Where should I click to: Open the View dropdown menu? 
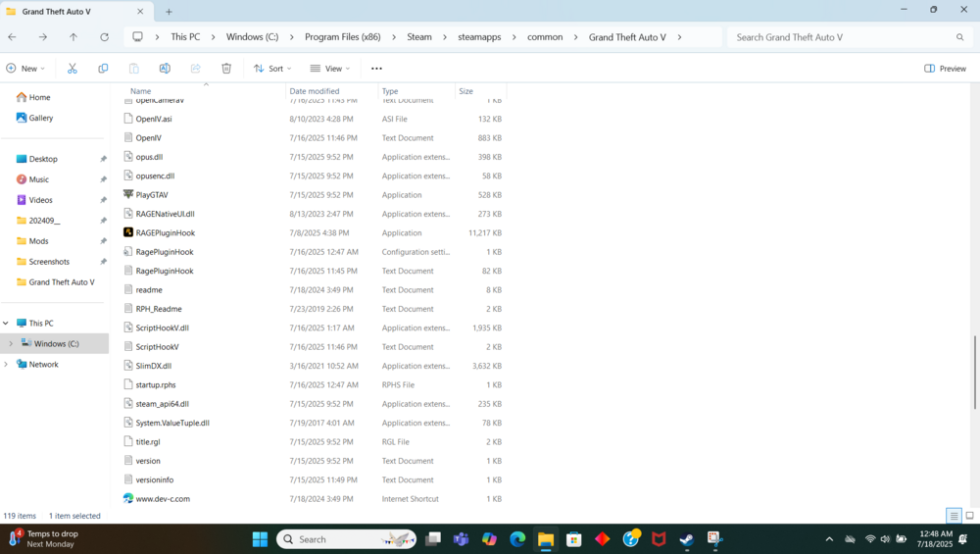point(330,69)
